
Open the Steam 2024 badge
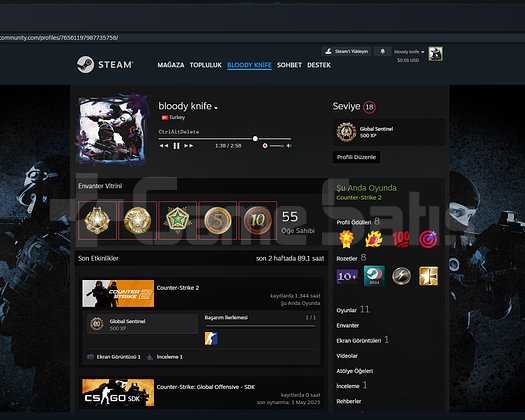pos(374,276)
